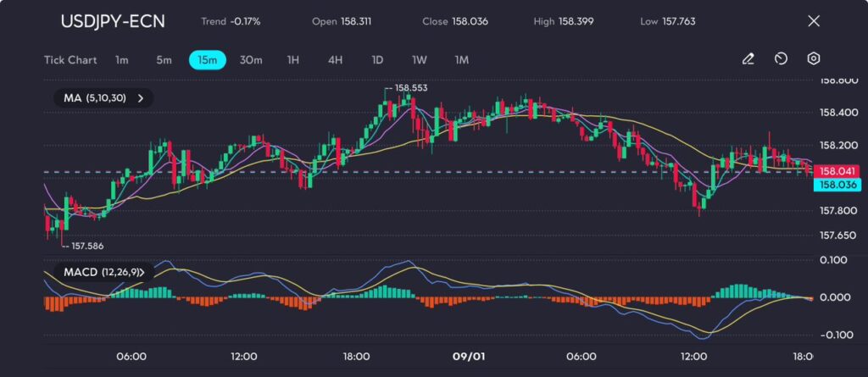Select the 1M monthly timeframe
Viewport: 868px width, 377px height.
pos(462,60)
